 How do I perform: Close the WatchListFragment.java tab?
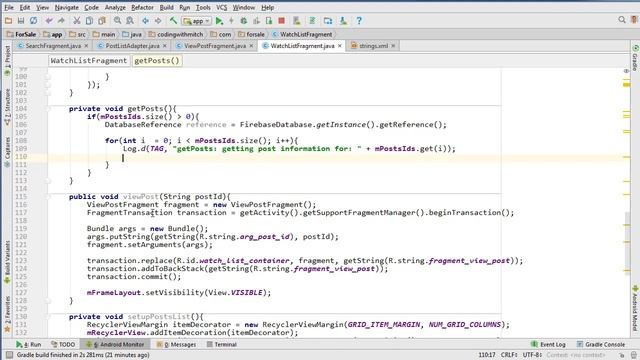tap(340, 46)
